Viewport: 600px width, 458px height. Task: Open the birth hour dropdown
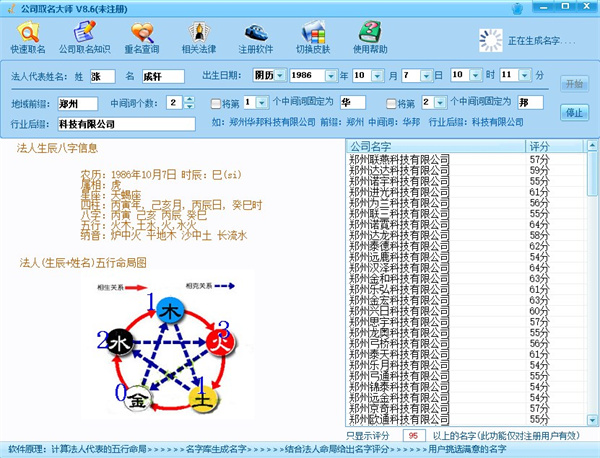[x=476, y=75]
